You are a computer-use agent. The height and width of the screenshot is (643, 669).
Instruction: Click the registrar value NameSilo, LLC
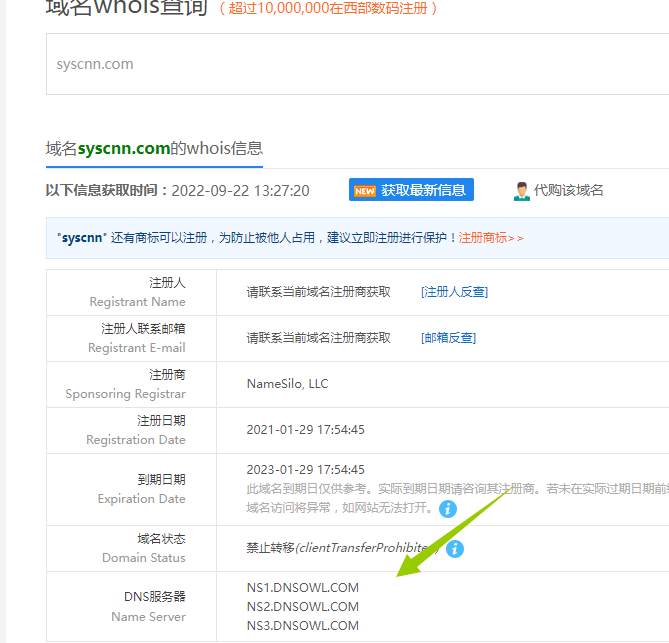coord(288,384)
